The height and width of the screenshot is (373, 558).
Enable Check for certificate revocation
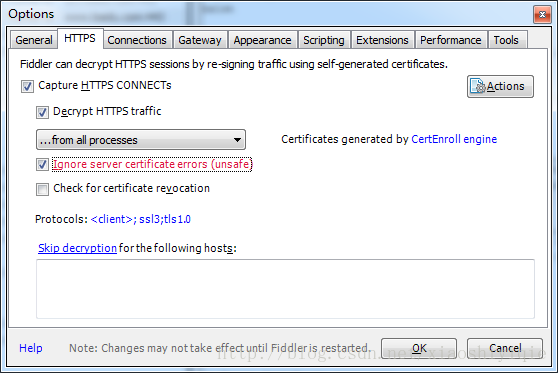pos(42,189)
